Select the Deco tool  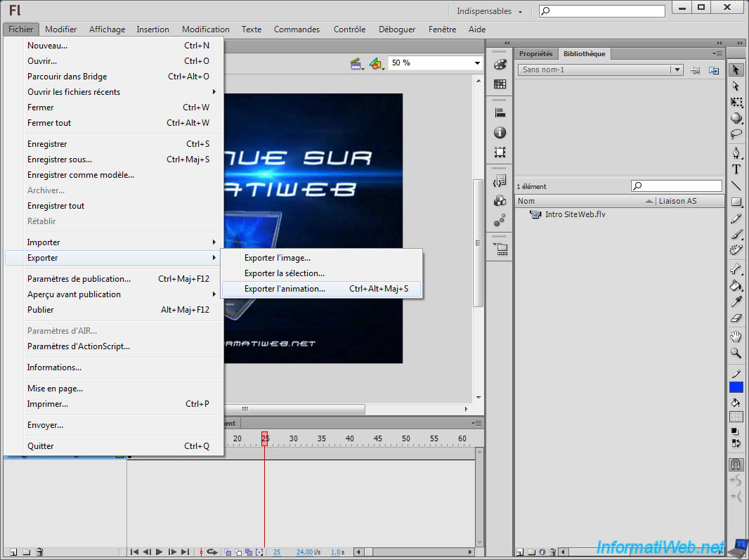(x=736, y=250)
